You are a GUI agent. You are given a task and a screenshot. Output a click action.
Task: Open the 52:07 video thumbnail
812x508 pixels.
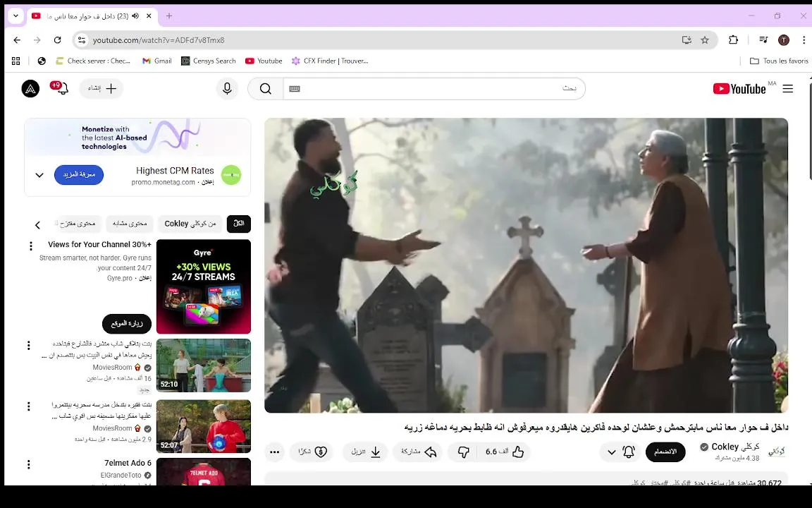point(204,426)
